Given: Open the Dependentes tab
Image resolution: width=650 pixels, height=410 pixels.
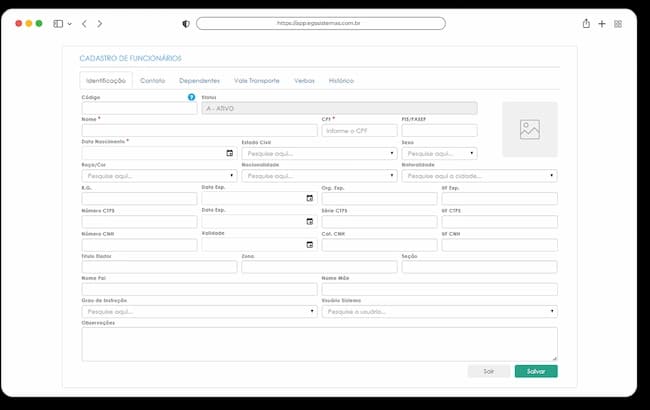Looking at the screenshot, I should (199, 80).
